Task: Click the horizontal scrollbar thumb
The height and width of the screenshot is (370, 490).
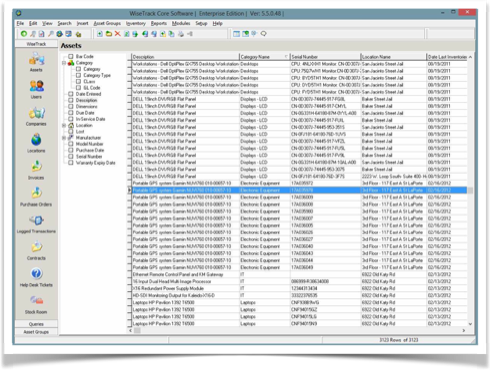Action: point(137,330)
